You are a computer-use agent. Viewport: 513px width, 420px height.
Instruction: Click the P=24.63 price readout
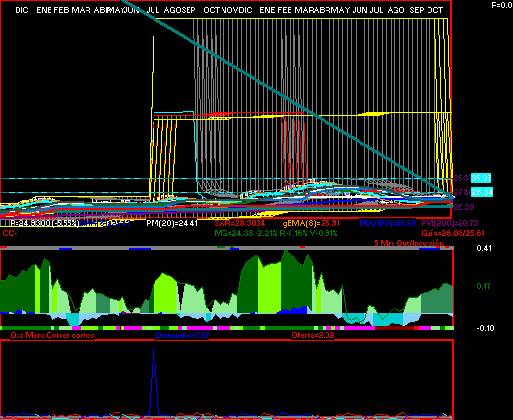45,223
